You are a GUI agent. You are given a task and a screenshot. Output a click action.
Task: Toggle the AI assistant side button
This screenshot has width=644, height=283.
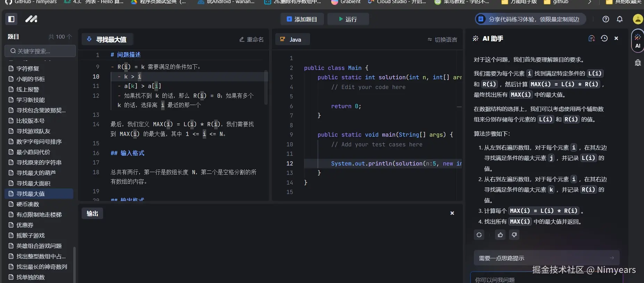click(x=637, y=42)
